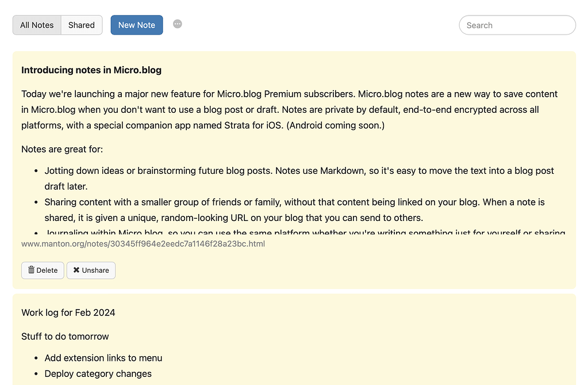Image resolution: width=588 pixels, height=385 pixels.
Task: Click the bold note title 'Introducing notes in Micro.blog'
Action: [91, 70]
